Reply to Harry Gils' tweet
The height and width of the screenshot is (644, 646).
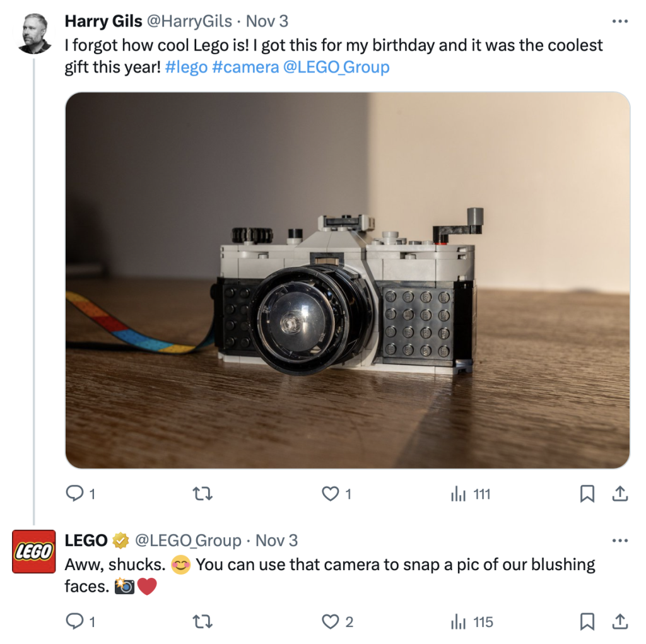click(x=75, y=495)
